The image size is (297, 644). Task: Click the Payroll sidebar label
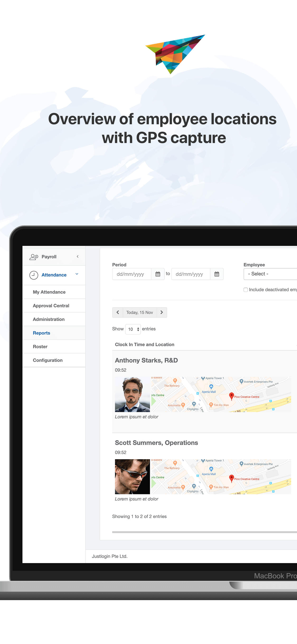click(x=49, y=257)
